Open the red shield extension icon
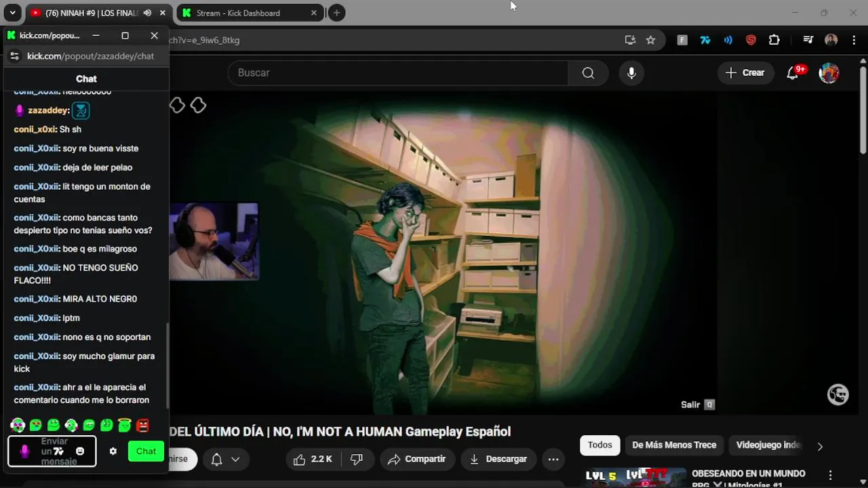 click(751, 40)
